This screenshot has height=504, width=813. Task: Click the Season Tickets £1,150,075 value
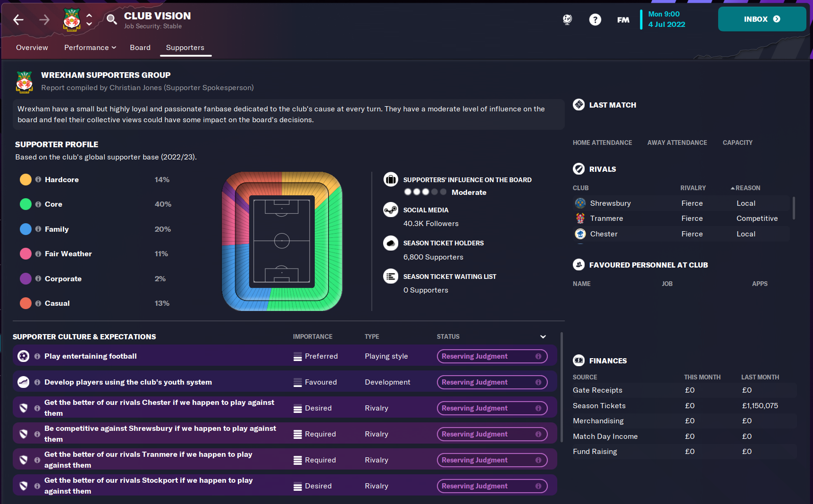point(760,405)
